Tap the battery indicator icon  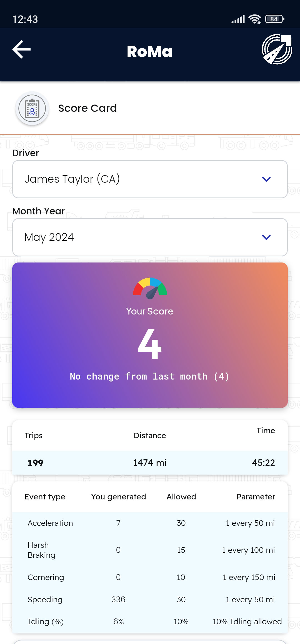[x=274, y=19]
